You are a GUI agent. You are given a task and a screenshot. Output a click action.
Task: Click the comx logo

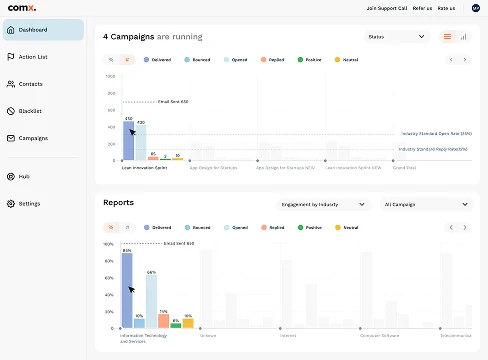pos(22,8)
